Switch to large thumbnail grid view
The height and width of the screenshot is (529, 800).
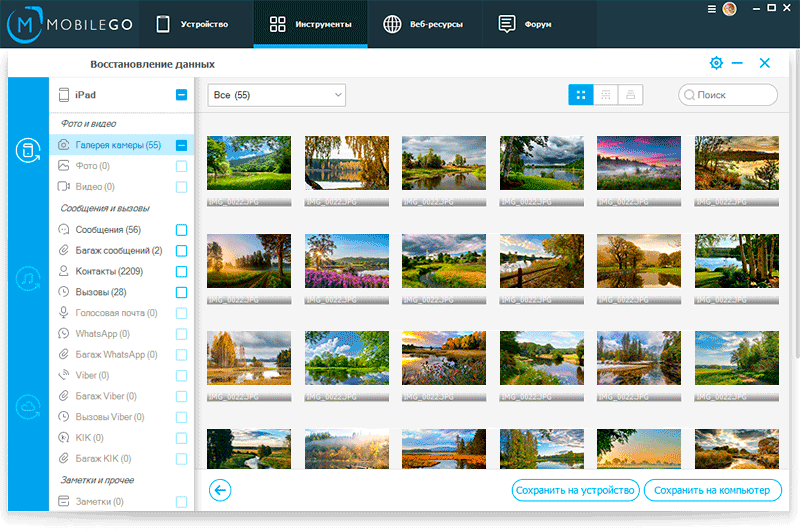(x=581, y=95)
